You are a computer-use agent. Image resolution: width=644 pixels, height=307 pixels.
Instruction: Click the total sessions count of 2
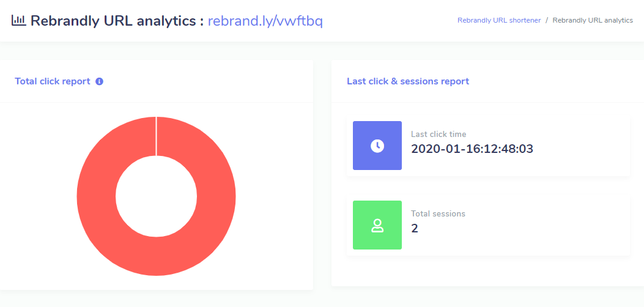(x=415, y=228)
